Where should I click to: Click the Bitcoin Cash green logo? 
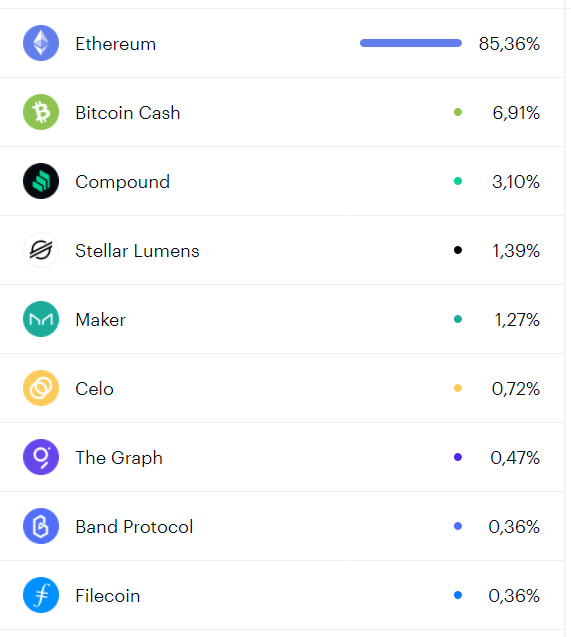[x=41, y=112]
